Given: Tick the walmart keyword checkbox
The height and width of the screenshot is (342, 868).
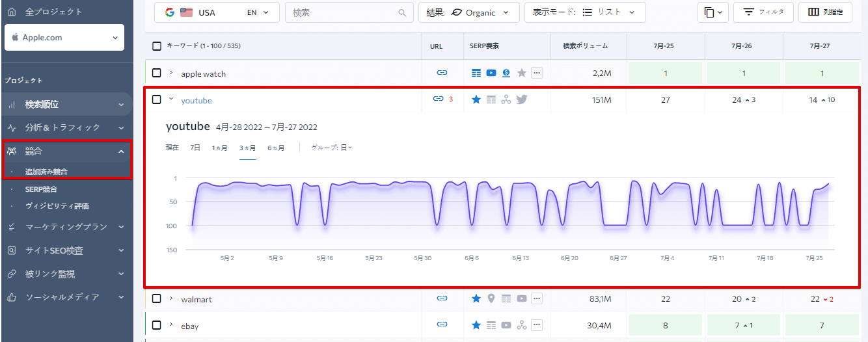Looking at the screenshot, I should (x=156, y=298).
